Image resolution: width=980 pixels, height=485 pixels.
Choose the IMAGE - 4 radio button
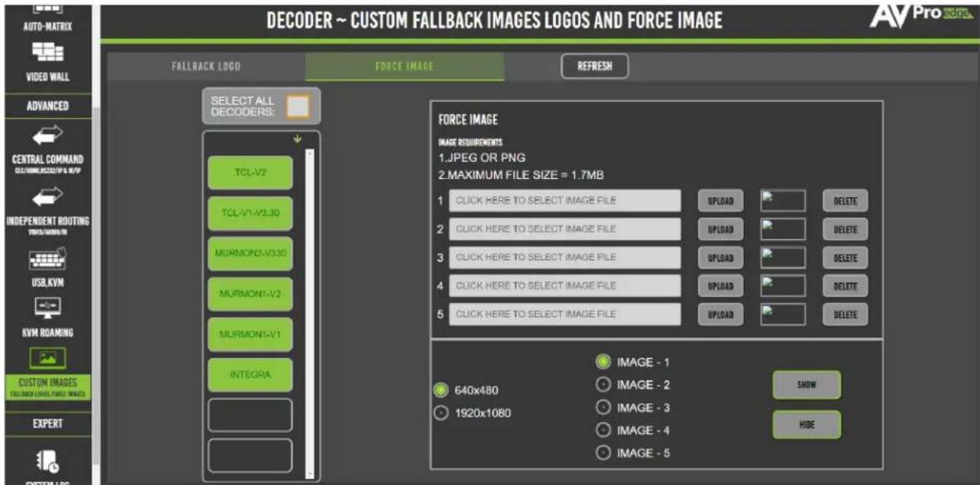[x=603, y=430]
